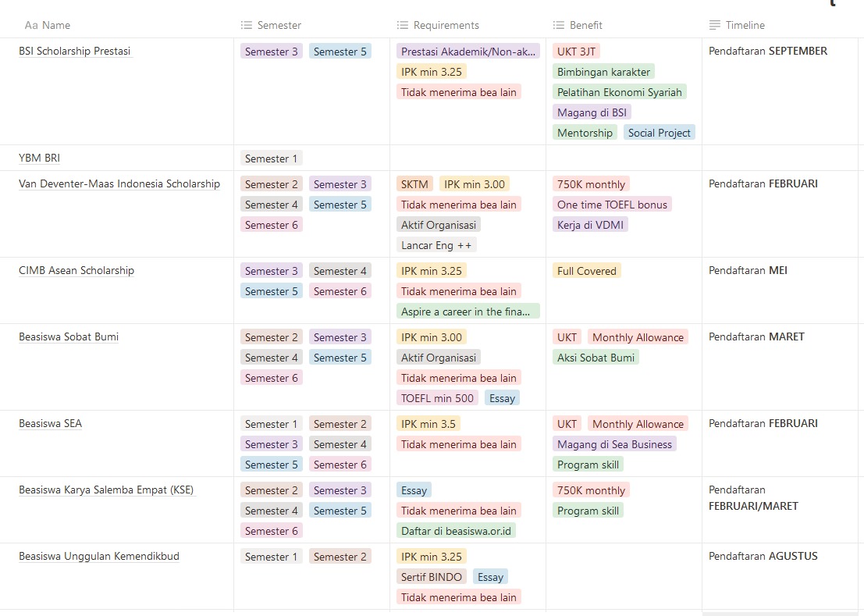Open the BSI Scholarship Prestasi page
Viewport: 864px width, 616px height.
point(74,52)
